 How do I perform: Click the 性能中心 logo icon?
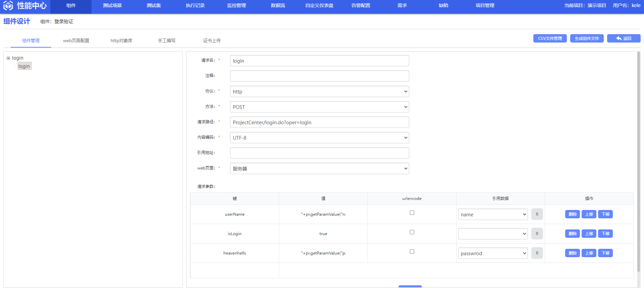click(8, 6)
